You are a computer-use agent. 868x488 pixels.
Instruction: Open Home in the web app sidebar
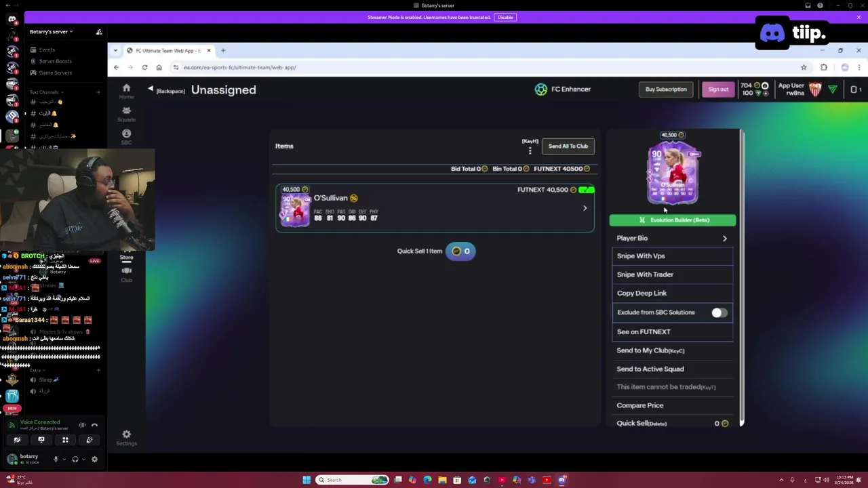pyautogui.click(x=126, y=91)
